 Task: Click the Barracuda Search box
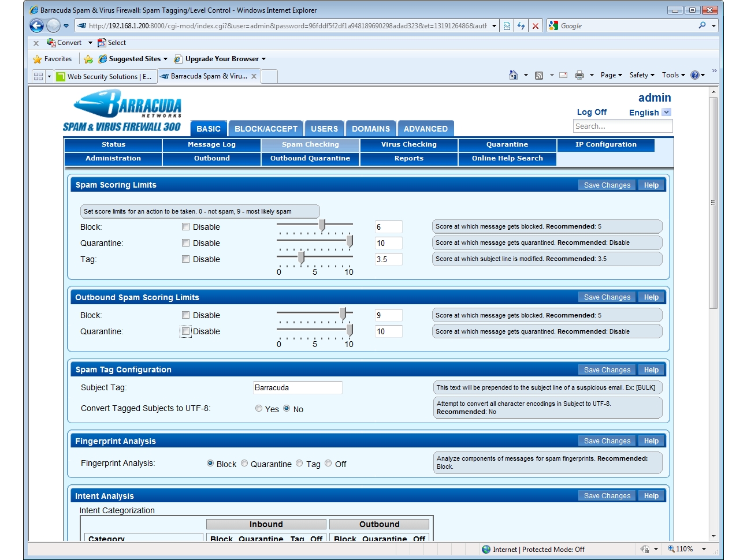coord(623,126)
